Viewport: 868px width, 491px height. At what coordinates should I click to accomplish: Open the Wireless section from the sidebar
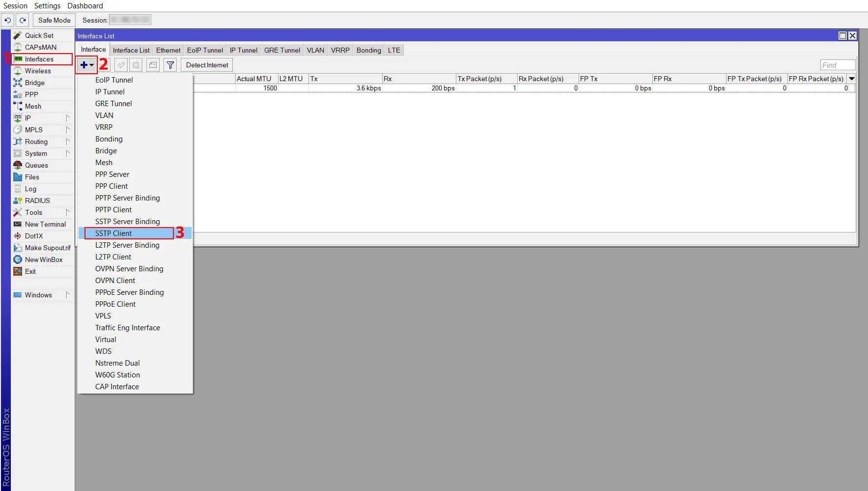pos(37,71)
